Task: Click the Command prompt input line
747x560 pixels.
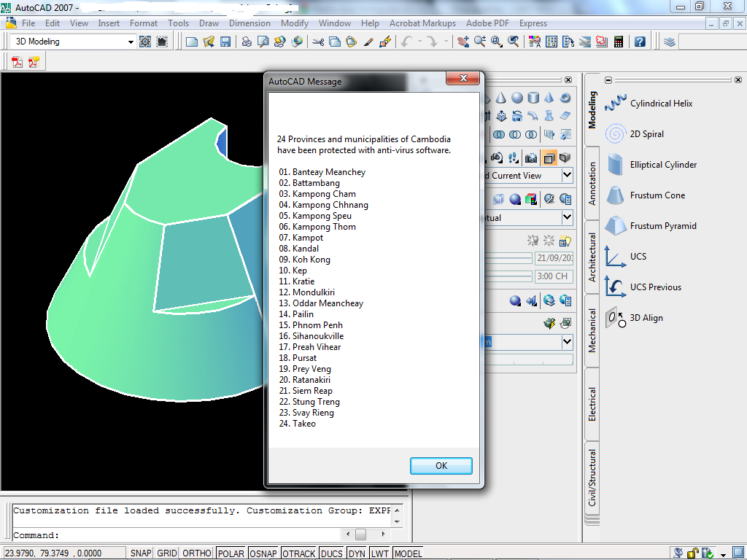Action: pos(177,535)
